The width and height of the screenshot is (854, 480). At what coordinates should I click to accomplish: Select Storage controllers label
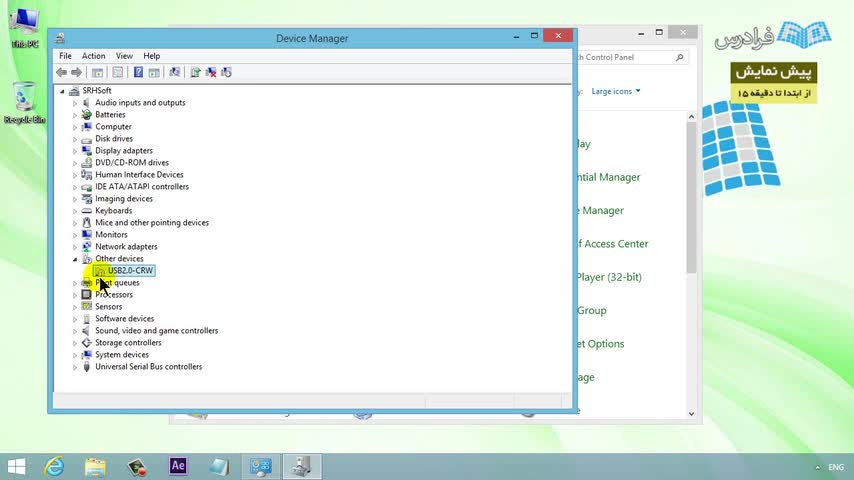128,343
